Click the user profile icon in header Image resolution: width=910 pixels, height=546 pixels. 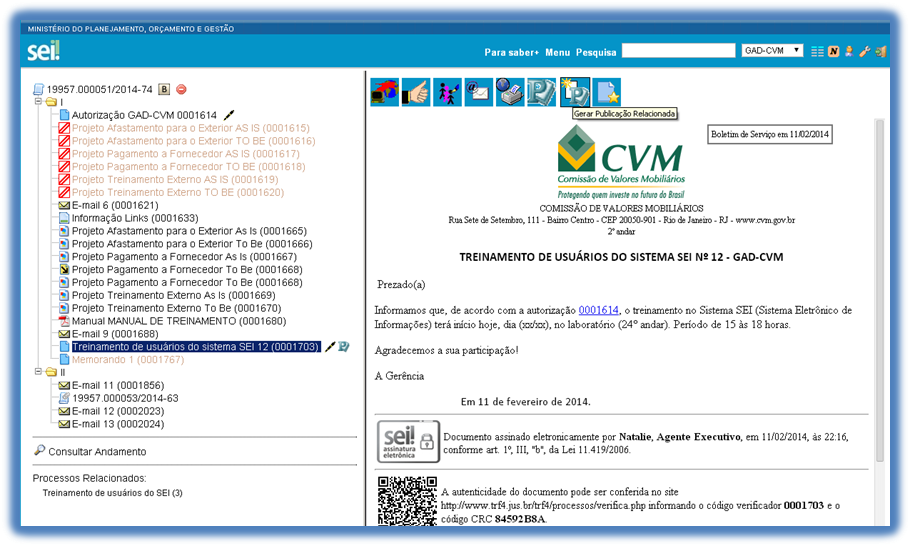click(849, 52)
